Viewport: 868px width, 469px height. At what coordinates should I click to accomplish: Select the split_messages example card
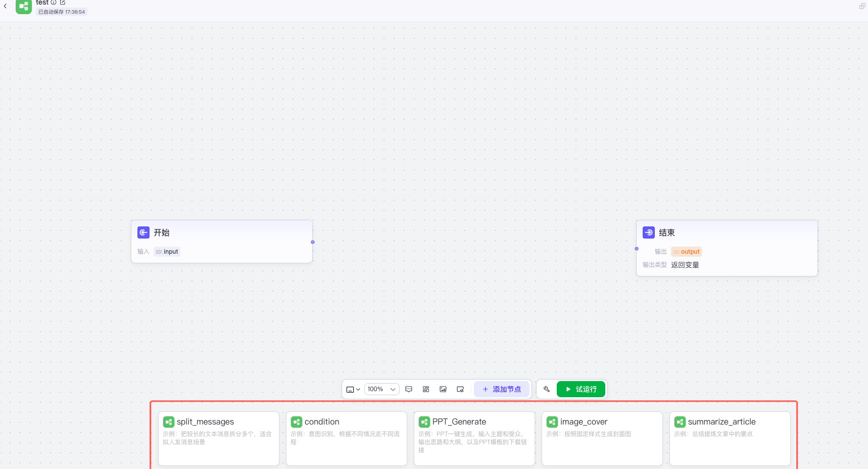[218, 438]
